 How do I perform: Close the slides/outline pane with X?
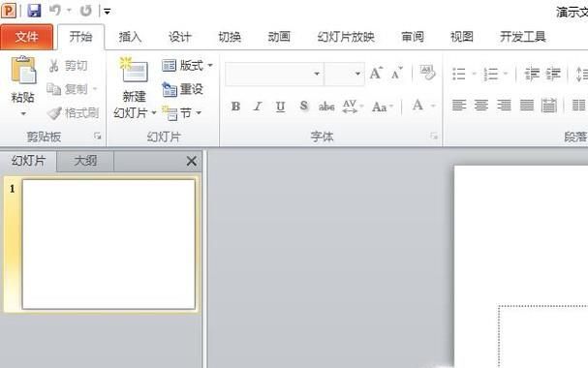tap(192, 161)
